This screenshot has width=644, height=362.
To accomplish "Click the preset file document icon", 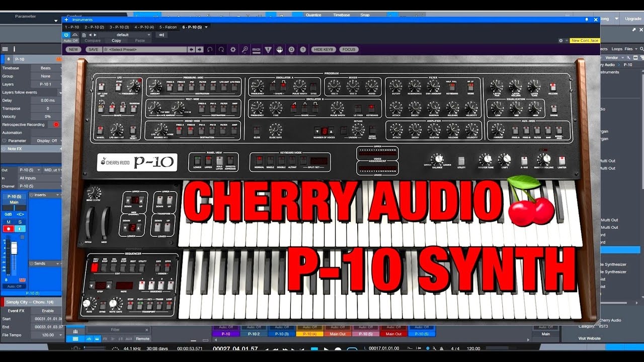I will tap(84, 35).
